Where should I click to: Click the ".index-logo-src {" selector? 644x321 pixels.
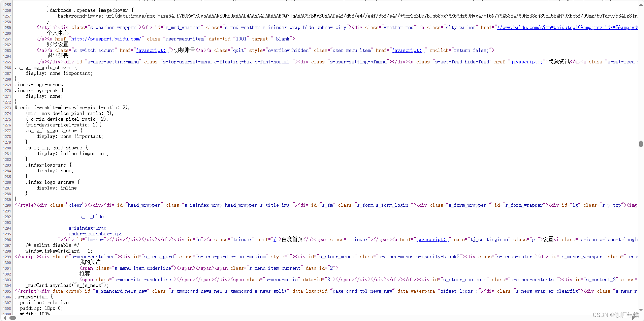point(49,165)
